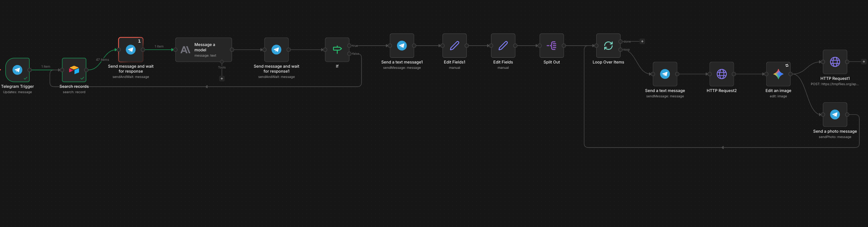Click plus after HTTP Request1 output
The width and height of the screenshot is (868, 227).
[x=864, y=62]
